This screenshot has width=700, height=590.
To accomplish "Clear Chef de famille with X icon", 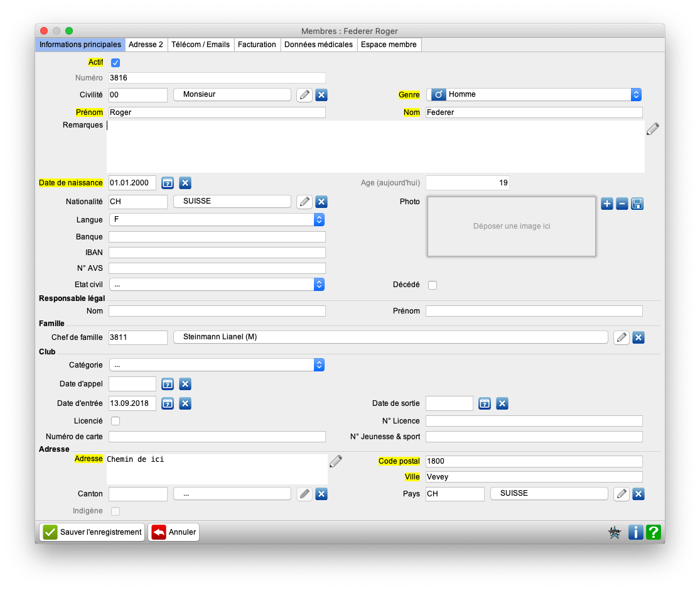I will [638, 337].
